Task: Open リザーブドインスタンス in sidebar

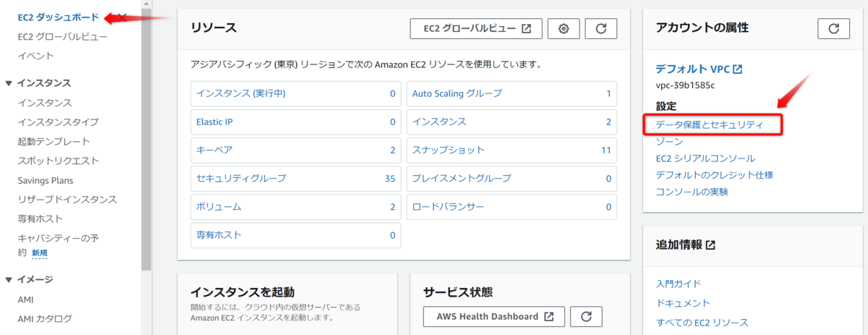Action: click(x=67, y=199)
